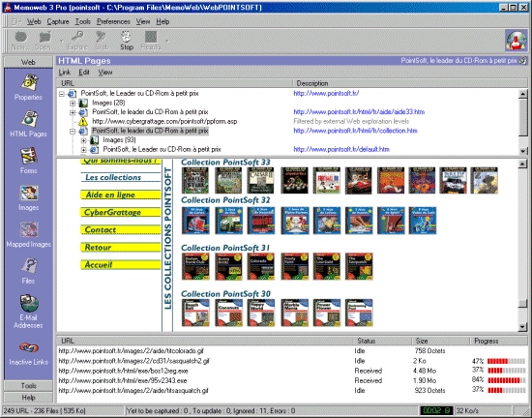Select the Tools panel tab
This screenshot has width=532, height=418.
[x=28, y=386]
